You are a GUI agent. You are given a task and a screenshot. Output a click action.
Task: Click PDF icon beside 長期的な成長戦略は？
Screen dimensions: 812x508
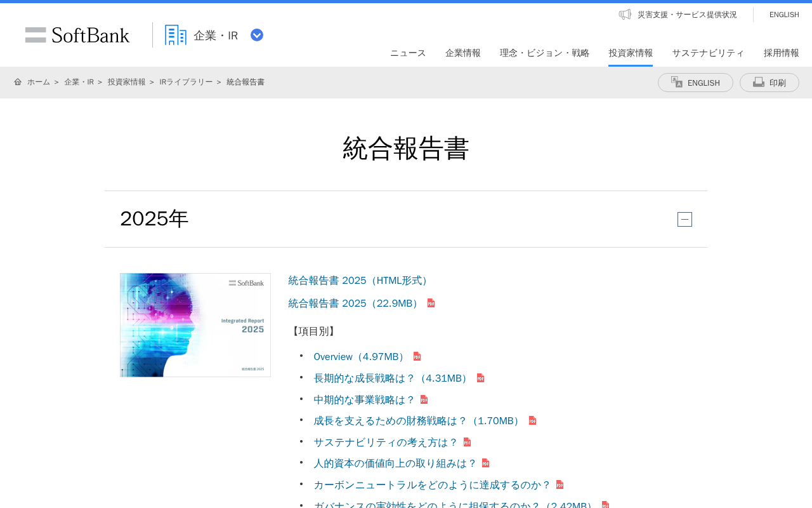[x=480, y=378]
